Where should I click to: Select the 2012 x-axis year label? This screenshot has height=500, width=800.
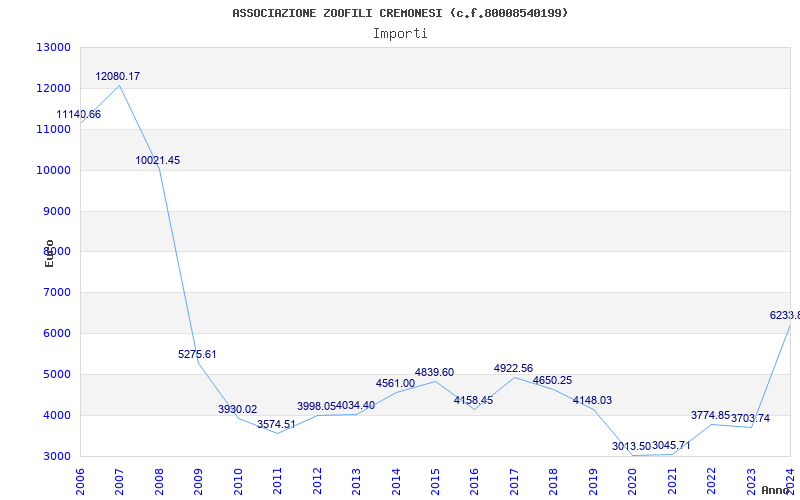point(317,482)
